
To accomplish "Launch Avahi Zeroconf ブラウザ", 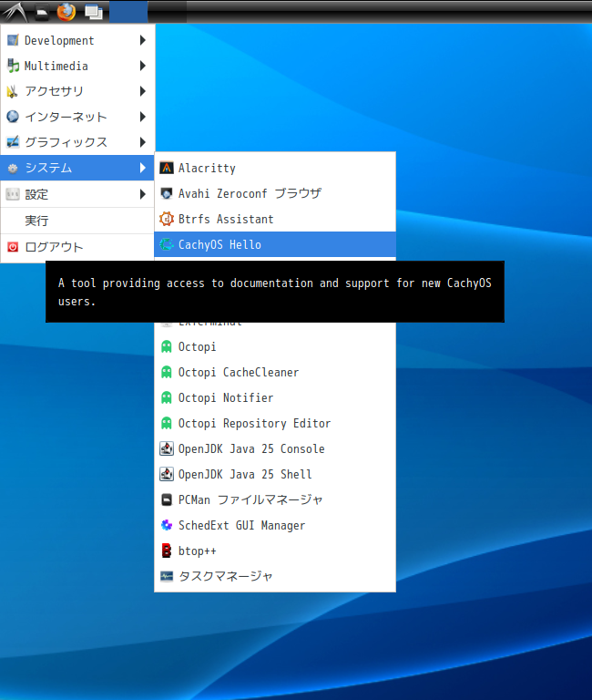I will pyautogui.click(x=275, y=193).
